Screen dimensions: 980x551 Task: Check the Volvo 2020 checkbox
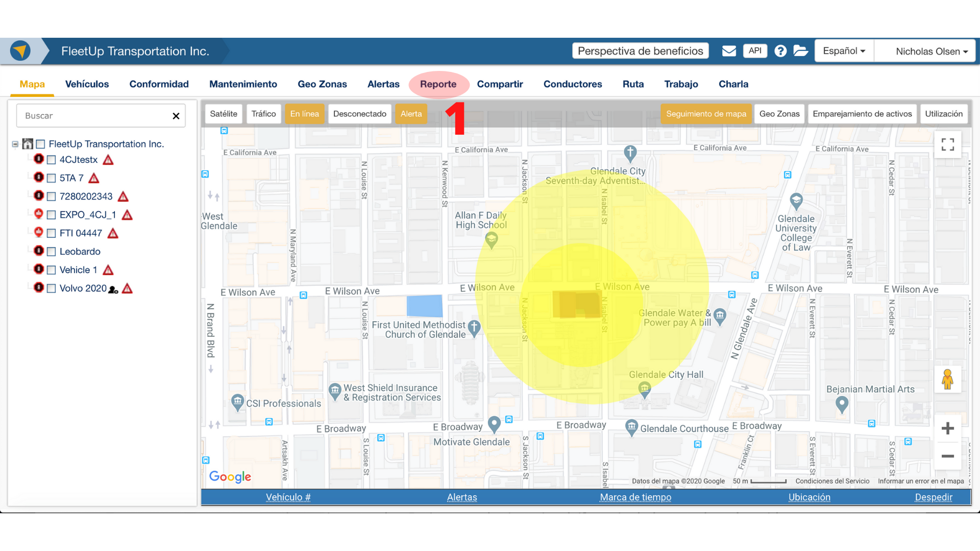pyautogui.click(x=51, y=288)
